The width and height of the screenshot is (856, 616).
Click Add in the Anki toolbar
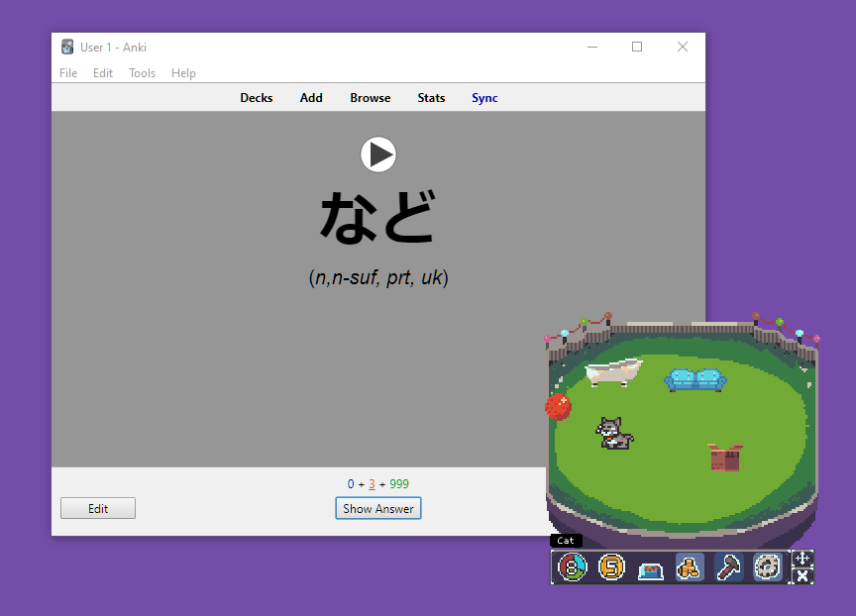pyautogui.click(x=311, y=98)
